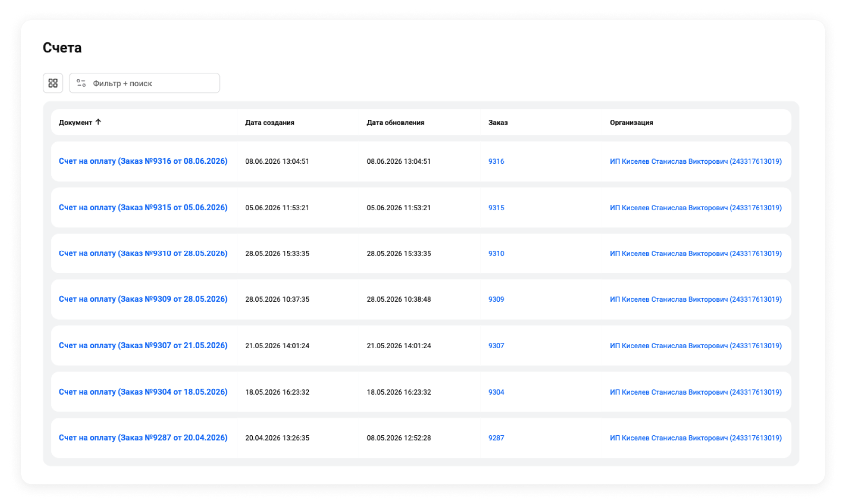The height and width of the screenshot is (504, 846).
Task: Open order link 9304
Action: click(x=496, y=393)
